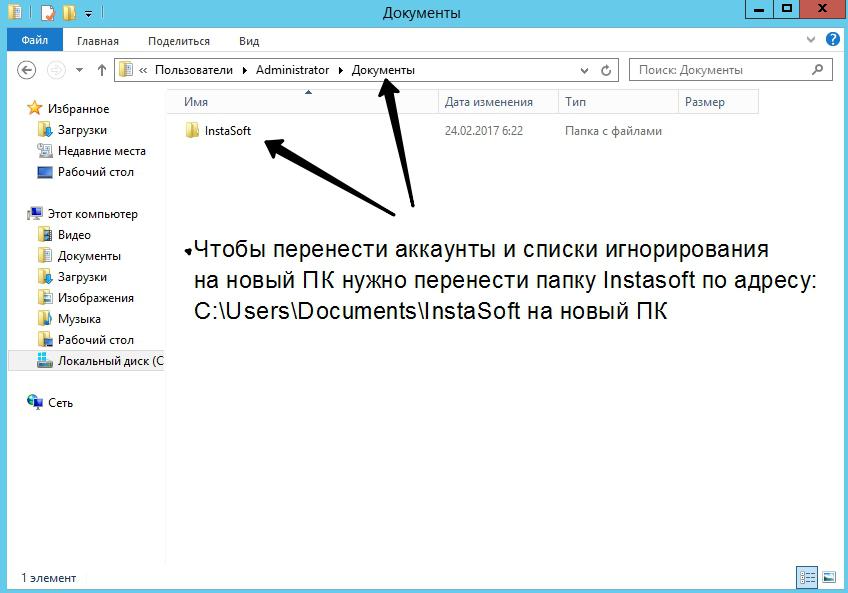The height and width of the screenshot is (593, 848).
Task: Click the Back navigation arrow
Action: click(26, 70)
